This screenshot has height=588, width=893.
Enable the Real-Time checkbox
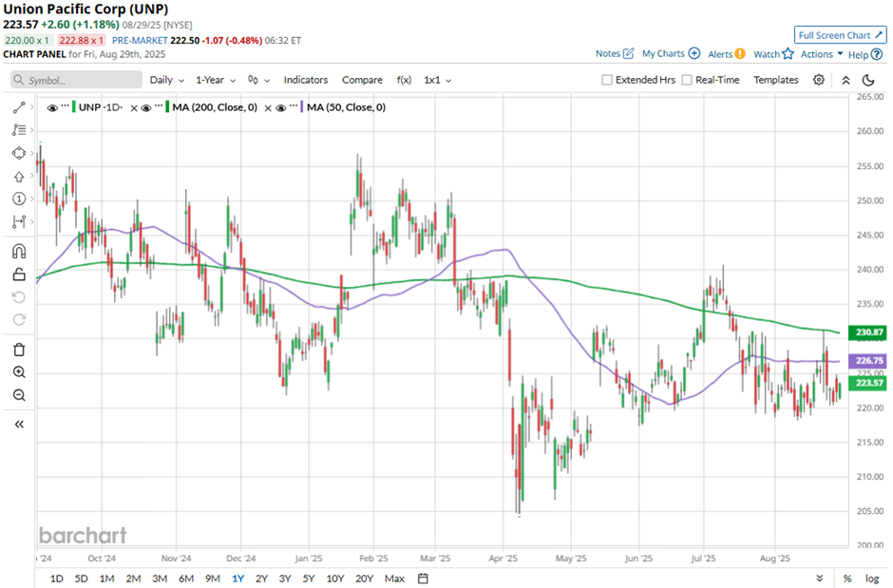click(687, 80)
